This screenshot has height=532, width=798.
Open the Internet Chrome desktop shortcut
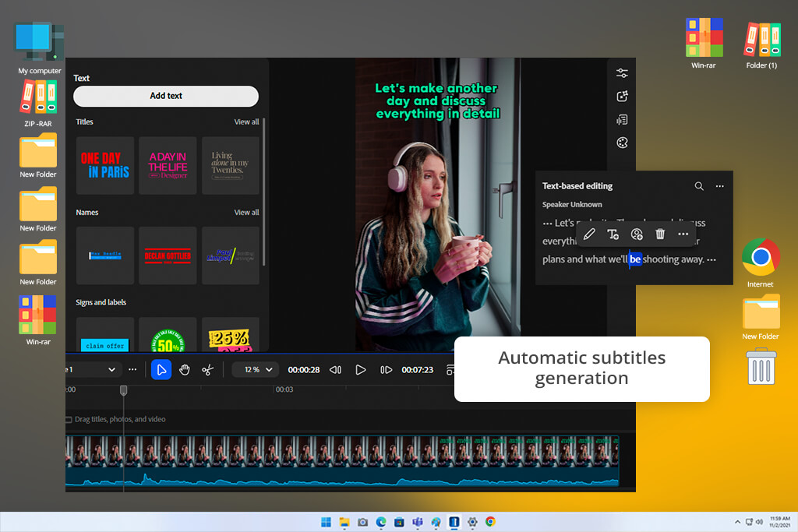[x=761, y=262]
